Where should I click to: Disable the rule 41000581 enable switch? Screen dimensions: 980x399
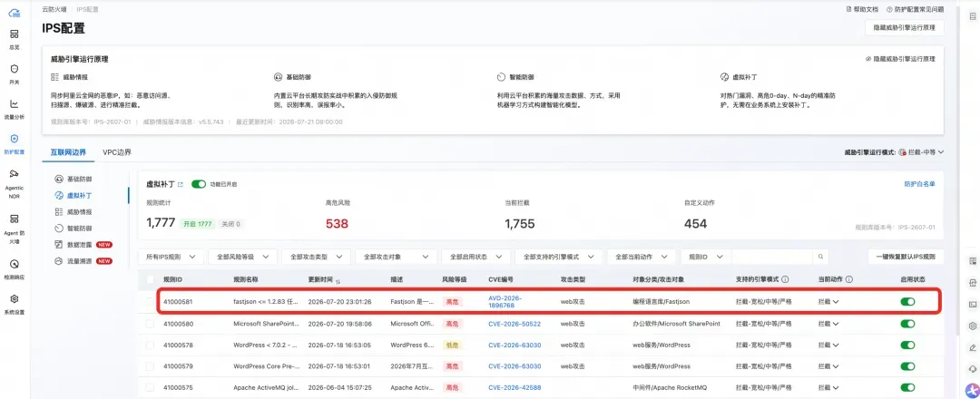pos(907,302)
